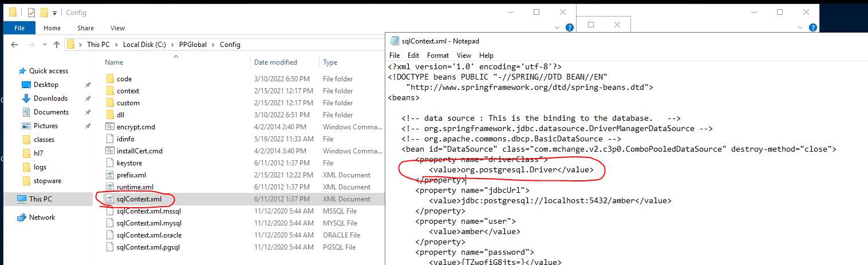Click the Properties icon in quick access toolbar

coord(31,12)
